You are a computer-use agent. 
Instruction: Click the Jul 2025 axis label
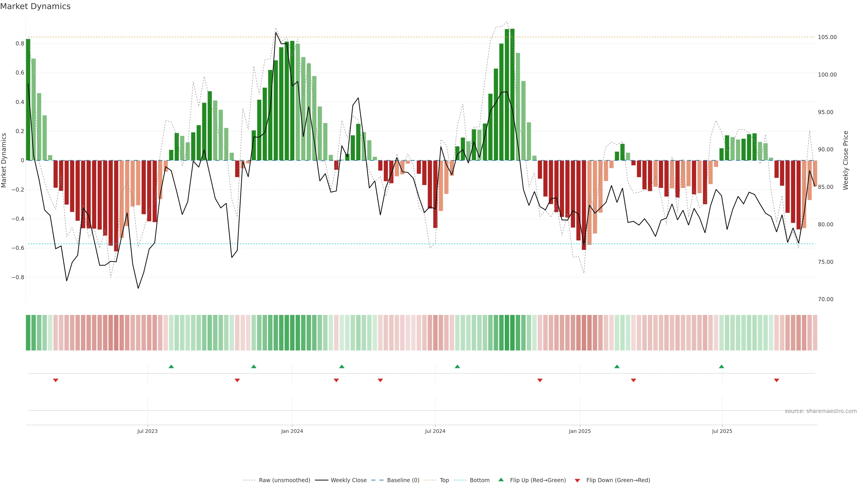coord(722,431)
